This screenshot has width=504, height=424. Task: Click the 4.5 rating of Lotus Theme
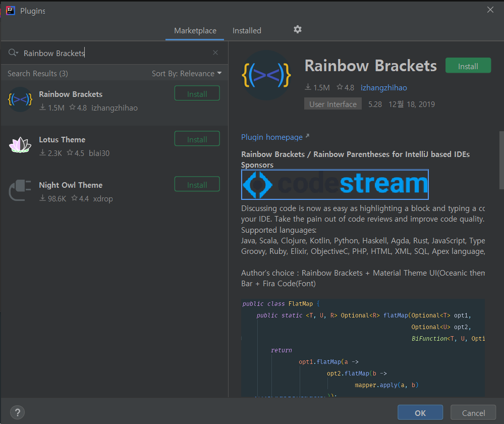pyautogui.click(x=76, y=153)
